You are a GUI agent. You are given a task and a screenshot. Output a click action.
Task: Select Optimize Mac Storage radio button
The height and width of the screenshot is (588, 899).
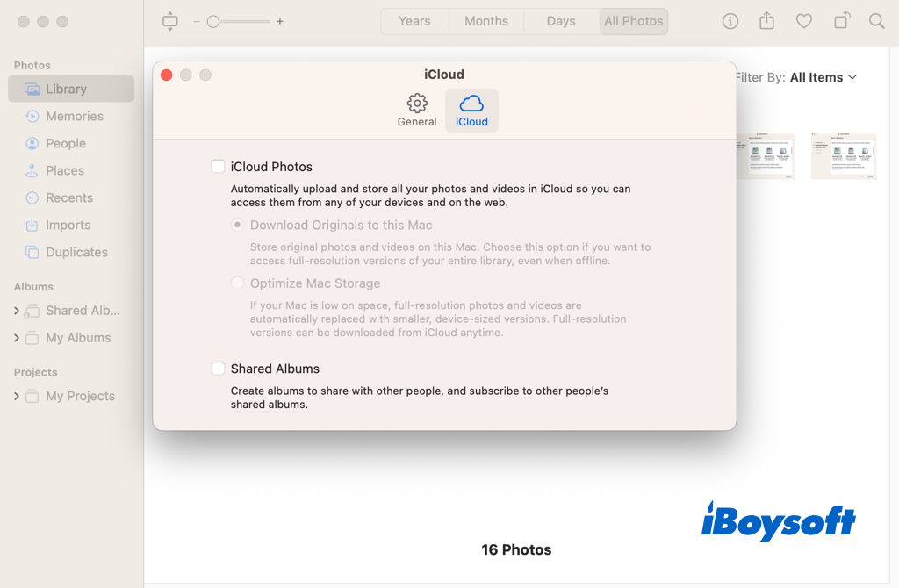[237, 283]
